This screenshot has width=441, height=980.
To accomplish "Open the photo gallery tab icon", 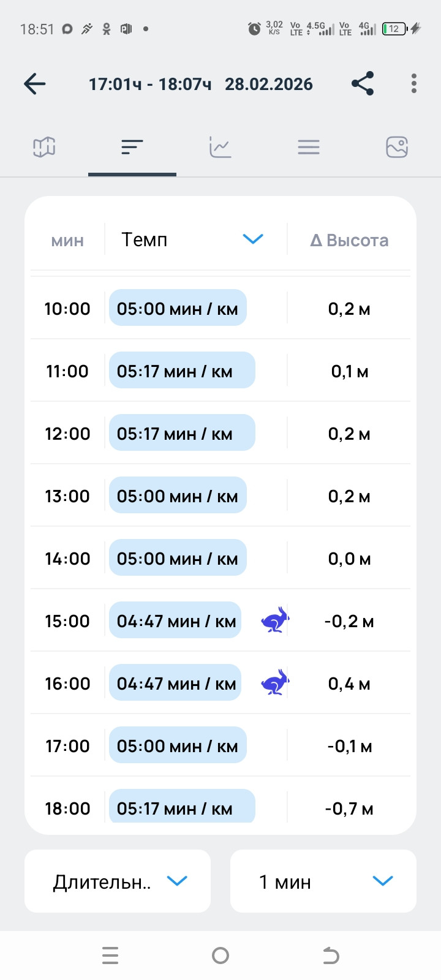I will pyautogui.click(x=397, y=147).
